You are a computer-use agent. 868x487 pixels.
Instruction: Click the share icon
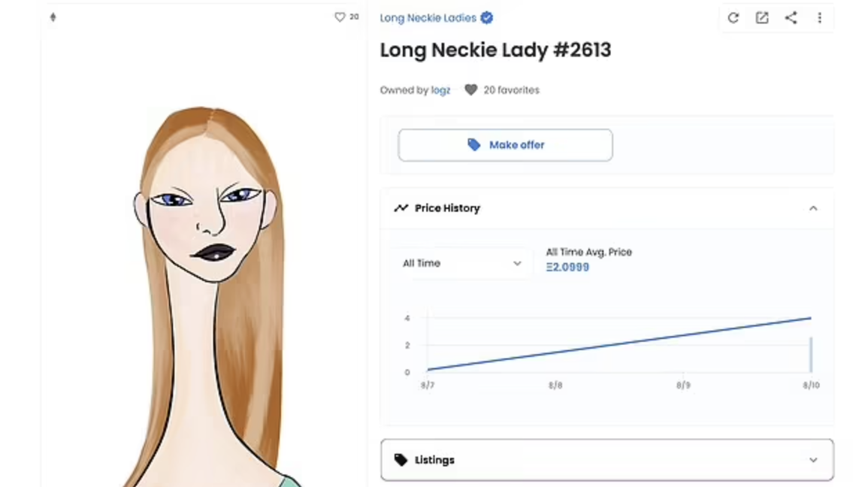click(791, 18)
